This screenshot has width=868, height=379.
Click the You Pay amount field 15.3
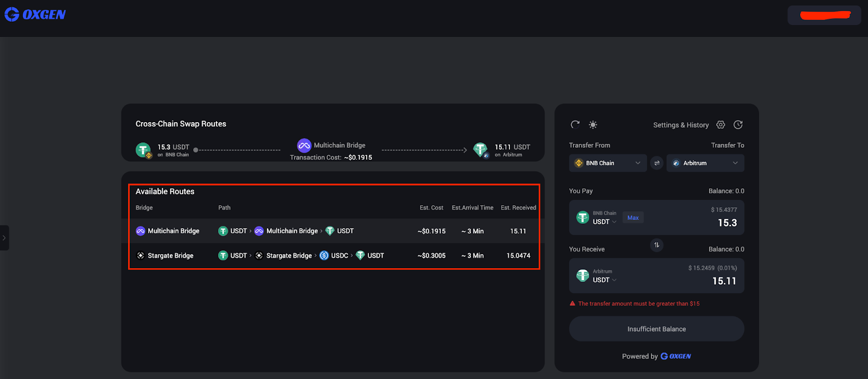[x=727, y=223]
